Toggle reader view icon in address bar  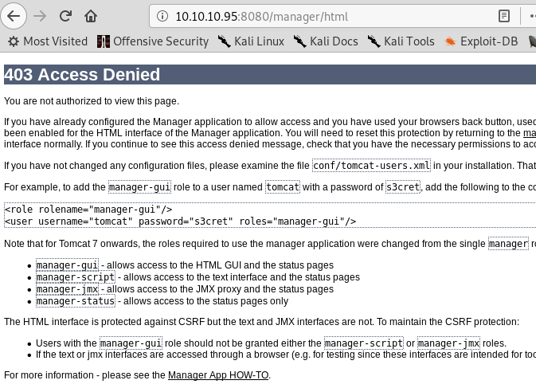click(x=504, y=16)
